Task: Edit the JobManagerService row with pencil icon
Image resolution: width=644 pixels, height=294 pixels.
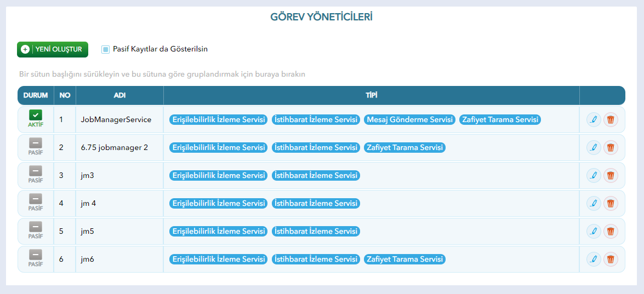Action: coord(594,120)
